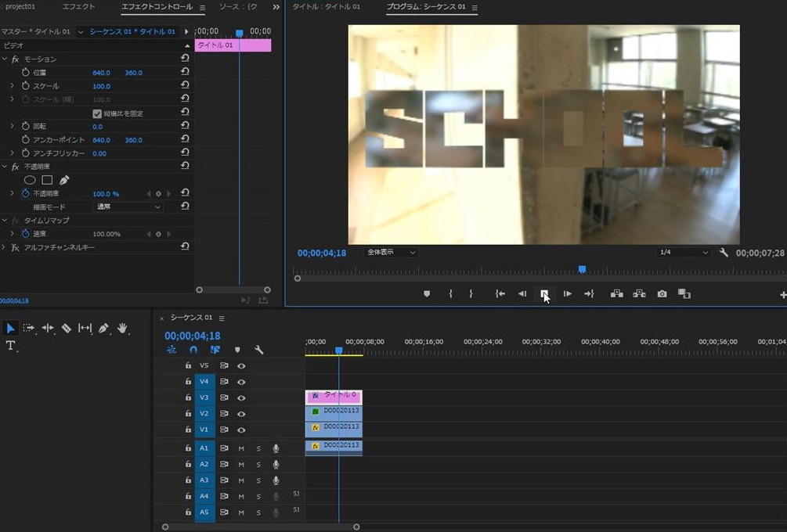Switch to the タイトル: タイトル 01 tab
This screenshot has width=787, height=532.
326,7
